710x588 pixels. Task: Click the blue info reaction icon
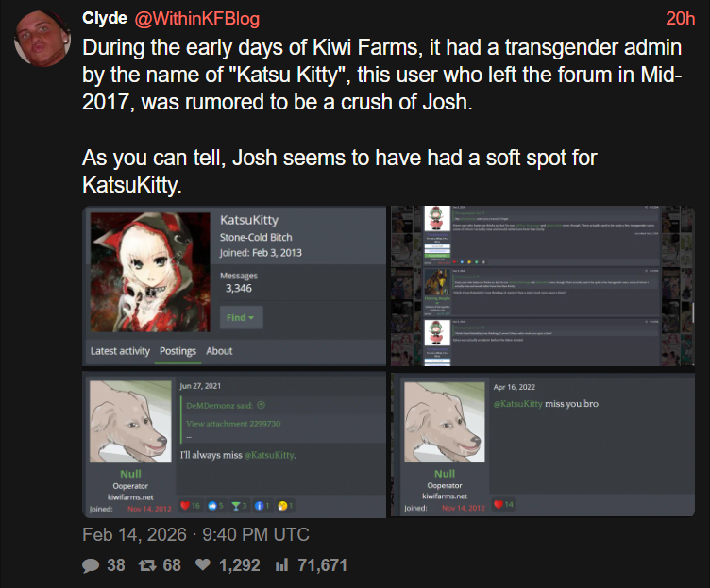259,506
